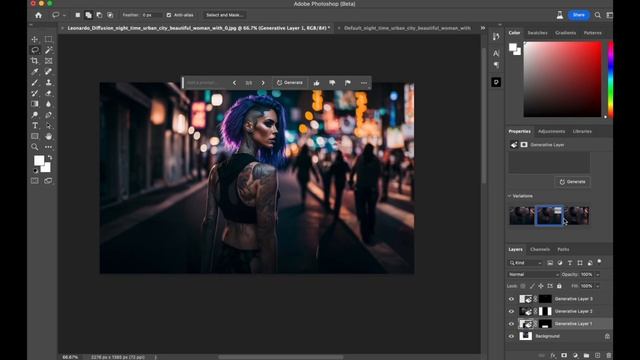Toggle the Anti-alias checkbox

[x=169, y=15]
